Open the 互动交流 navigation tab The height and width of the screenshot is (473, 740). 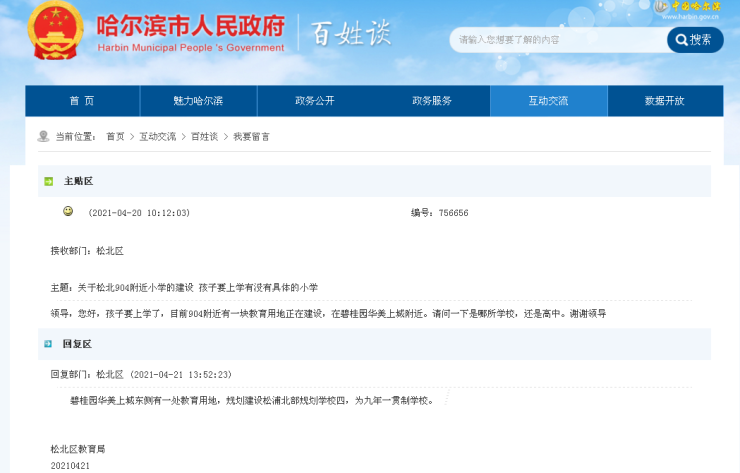pyautogui.click(x=548, y=101)
